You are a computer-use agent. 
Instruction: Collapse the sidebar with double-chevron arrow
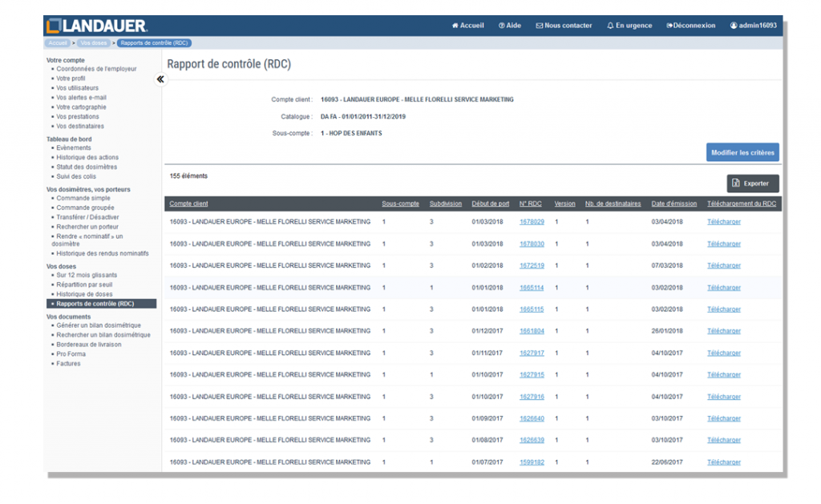pos(160,79)
